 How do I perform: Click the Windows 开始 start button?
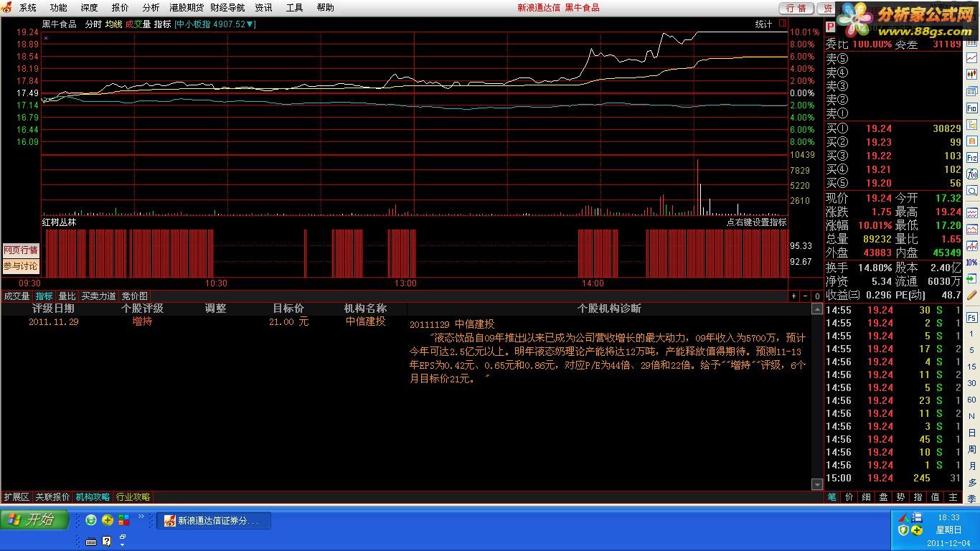[x=34, y=520]
